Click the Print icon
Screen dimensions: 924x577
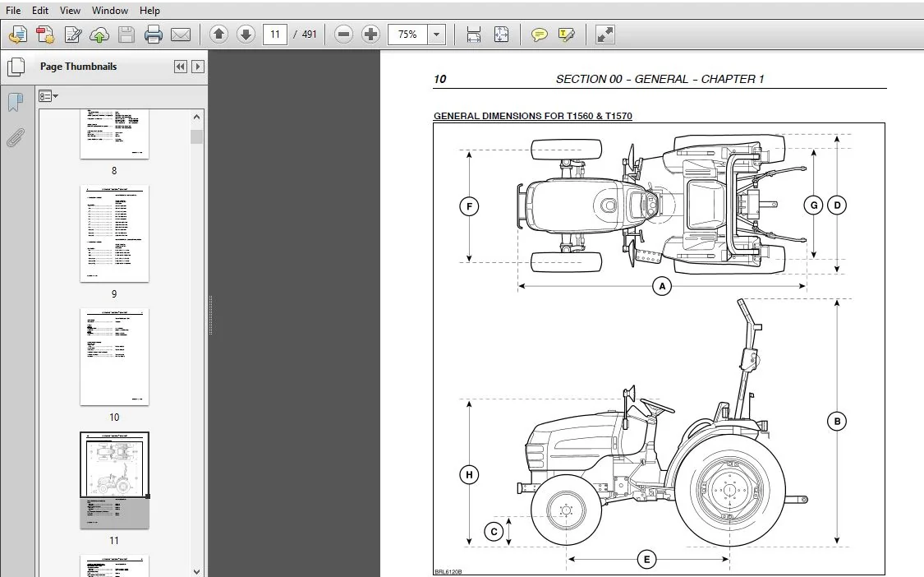pyautogui.click(x=154, y=35)
